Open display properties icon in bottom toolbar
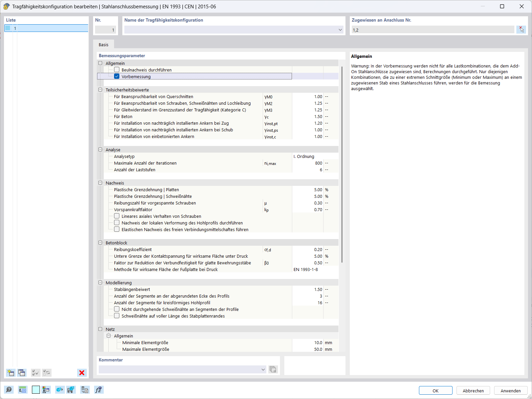 pos(47,390)
